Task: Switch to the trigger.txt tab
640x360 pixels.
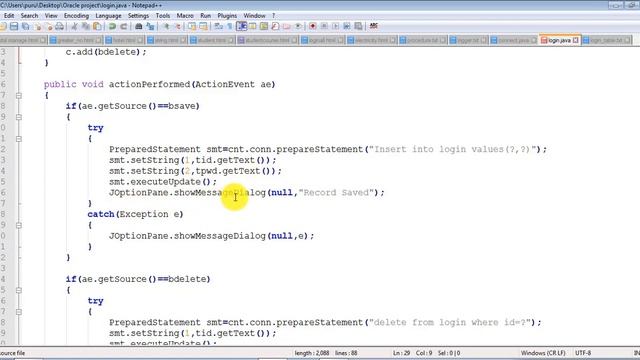Action: (x=468, y=40)
